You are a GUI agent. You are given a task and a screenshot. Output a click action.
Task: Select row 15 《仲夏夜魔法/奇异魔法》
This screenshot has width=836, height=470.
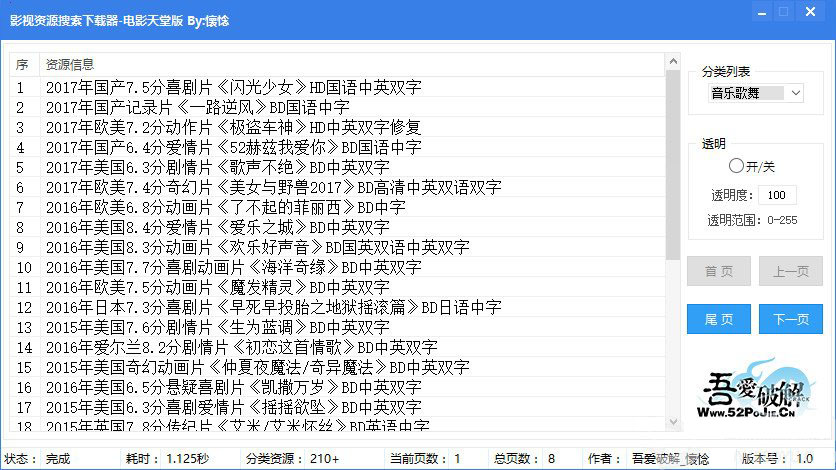(x=337, y=367)
